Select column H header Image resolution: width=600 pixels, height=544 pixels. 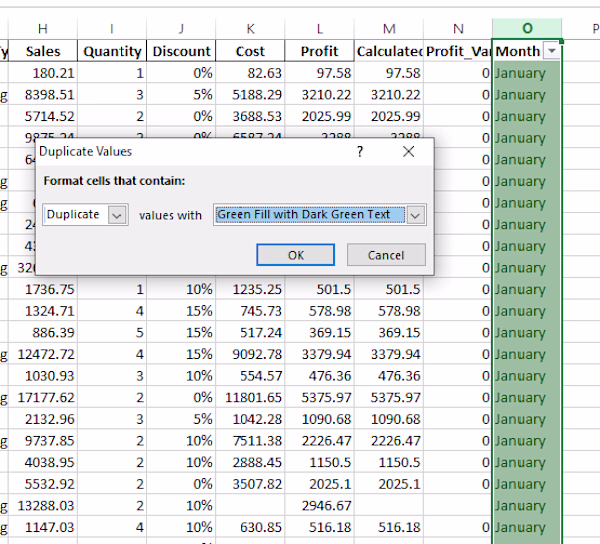[x=43, y=29]
